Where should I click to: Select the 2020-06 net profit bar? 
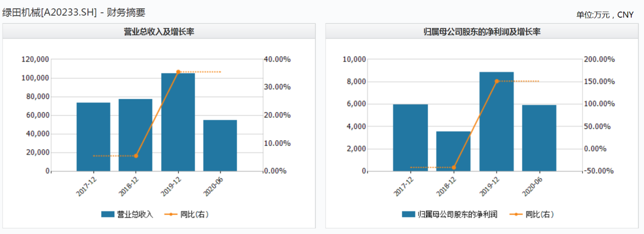click(x=539, y=138)
